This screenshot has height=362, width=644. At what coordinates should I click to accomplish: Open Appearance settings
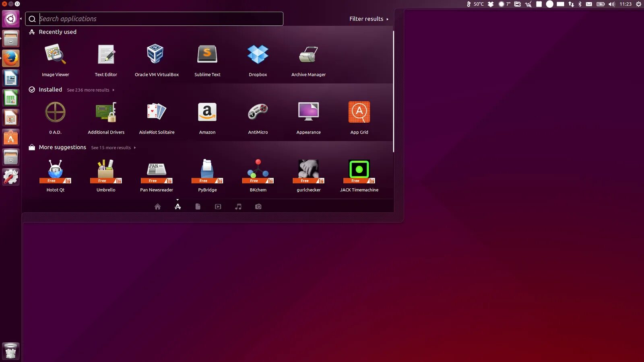coord(309,112)
